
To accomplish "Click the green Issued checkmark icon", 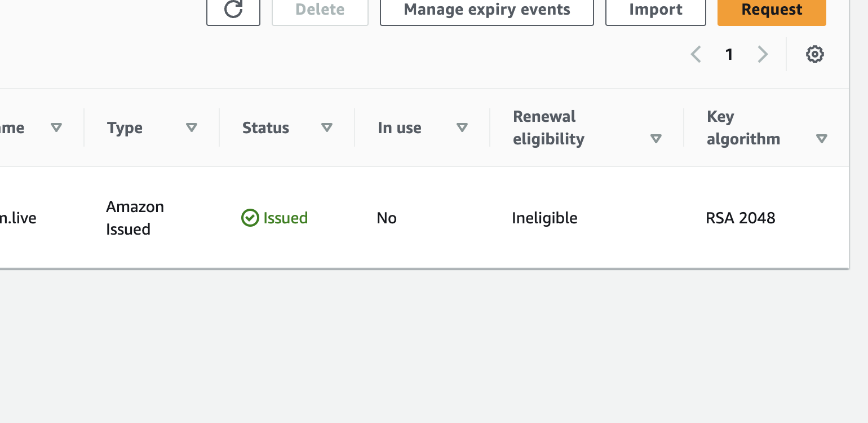I will click(x=250, y=218).
